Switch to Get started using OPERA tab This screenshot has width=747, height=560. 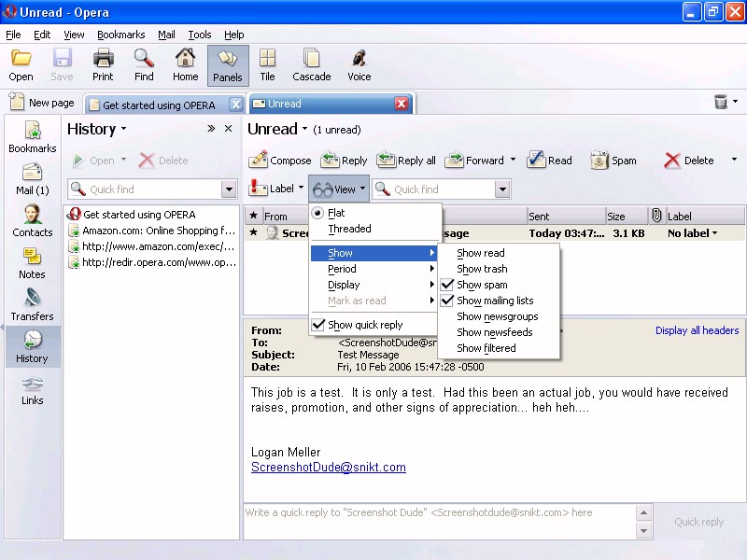click(159, 105)
